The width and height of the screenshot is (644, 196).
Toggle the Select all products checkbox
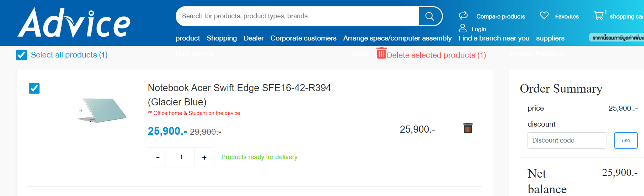click(x=21, y=55)
